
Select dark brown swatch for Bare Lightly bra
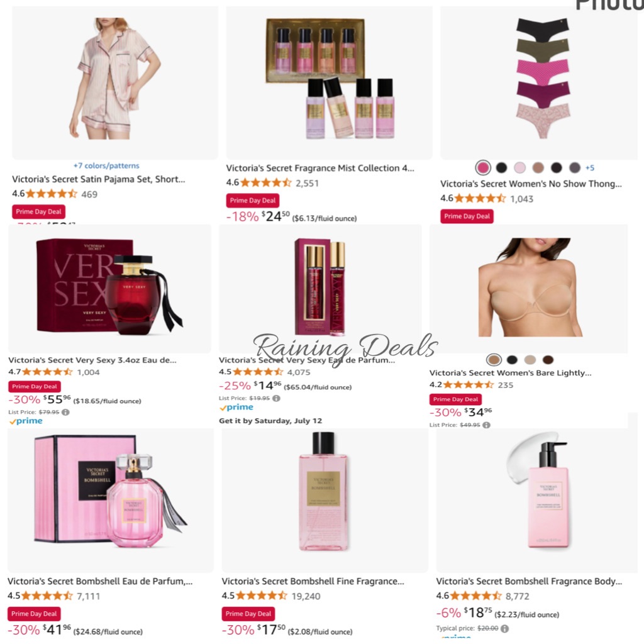548,360
